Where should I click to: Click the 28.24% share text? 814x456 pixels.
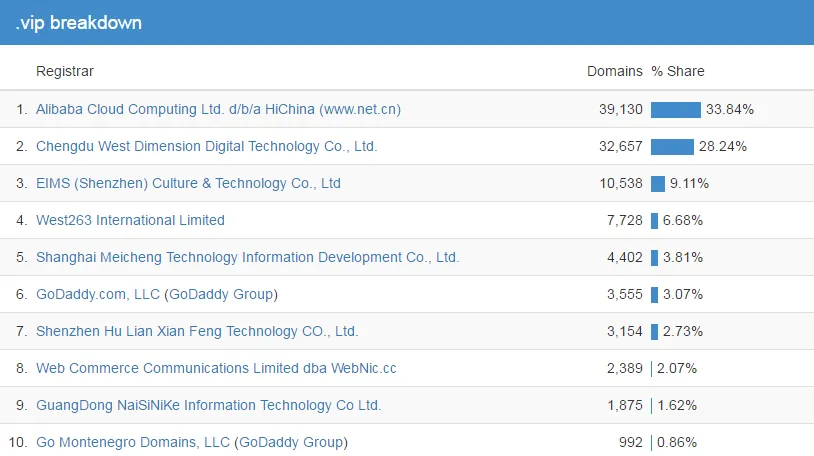click(723, 146)
